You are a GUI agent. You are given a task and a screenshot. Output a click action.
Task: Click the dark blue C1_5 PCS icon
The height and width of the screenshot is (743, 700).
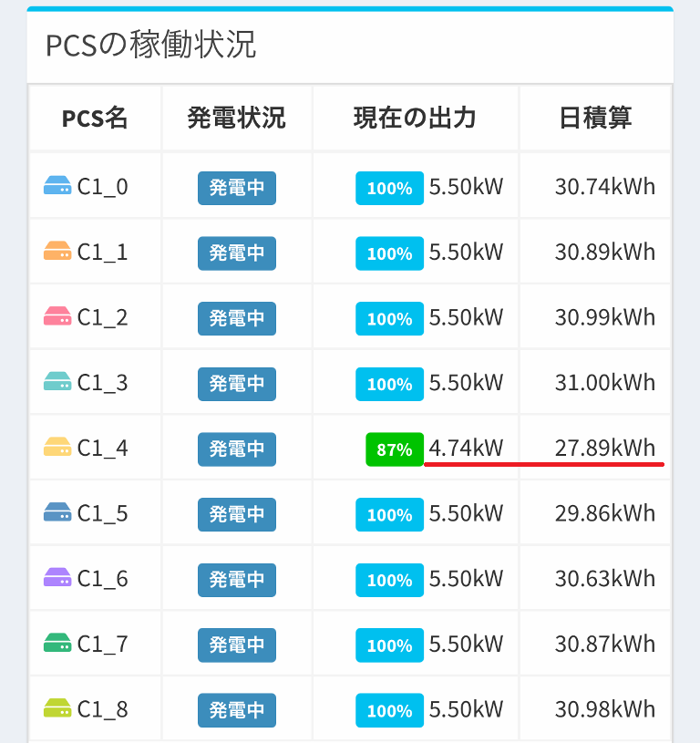57,513
